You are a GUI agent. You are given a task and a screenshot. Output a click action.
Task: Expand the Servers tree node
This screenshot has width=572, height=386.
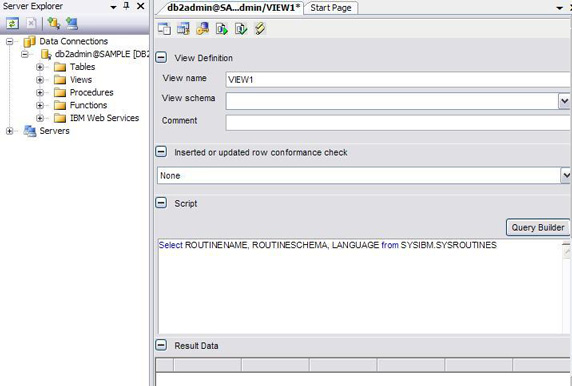coord(10,131)
